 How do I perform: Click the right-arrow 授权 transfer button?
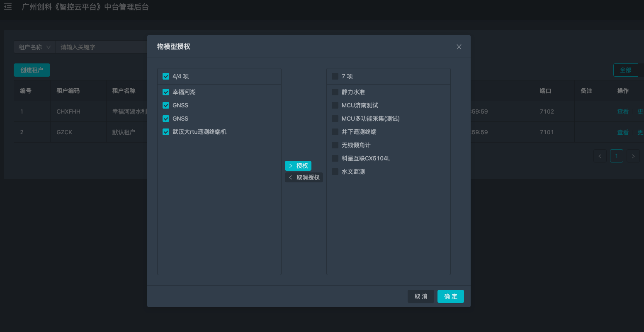click(298, 165)
